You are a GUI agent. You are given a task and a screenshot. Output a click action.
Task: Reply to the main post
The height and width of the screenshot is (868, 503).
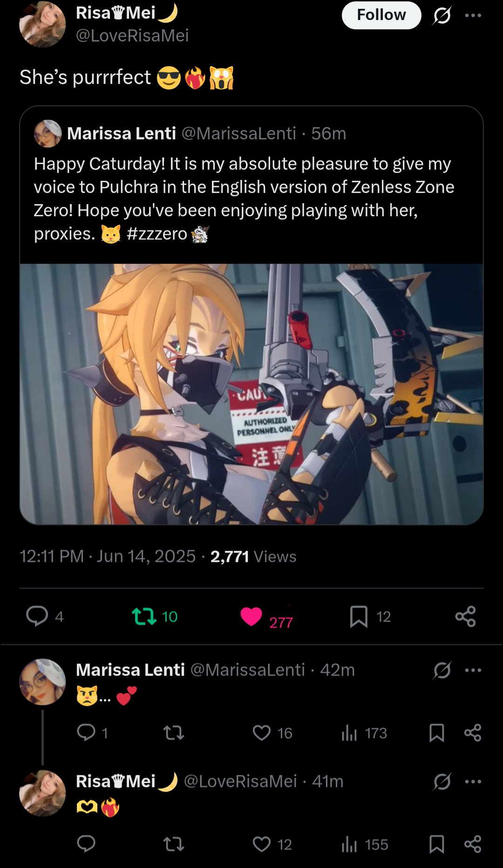click(x=37, y=616)
